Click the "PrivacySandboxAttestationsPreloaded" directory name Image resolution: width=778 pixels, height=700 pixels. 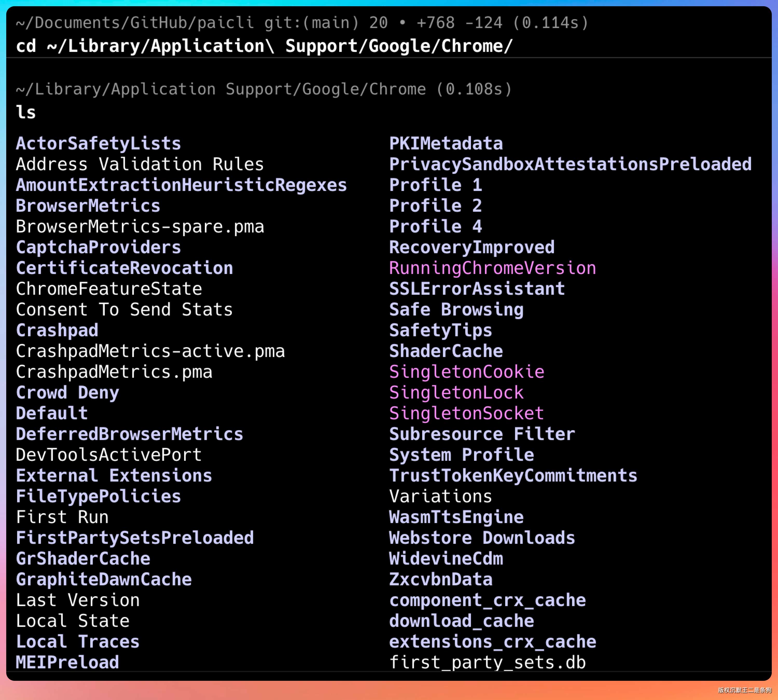(x=571, y=164)
